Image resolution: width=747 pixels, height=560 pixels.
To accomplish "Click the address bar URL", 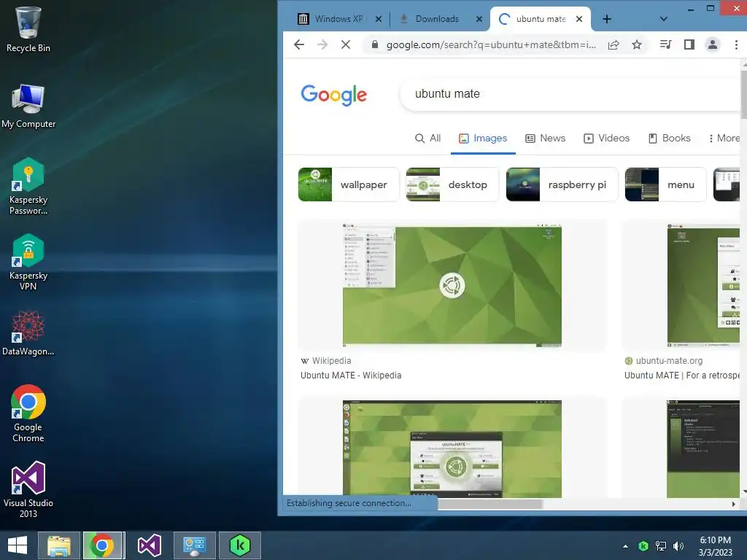I will click(491, 44).
